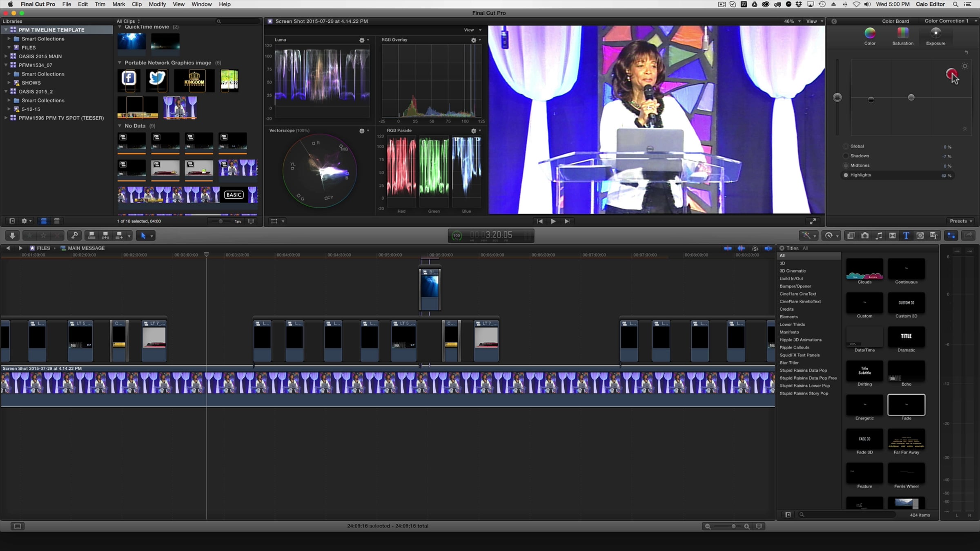Show the Transitions browser
Viewport: 980px width, 551px height.
[893, 236]
